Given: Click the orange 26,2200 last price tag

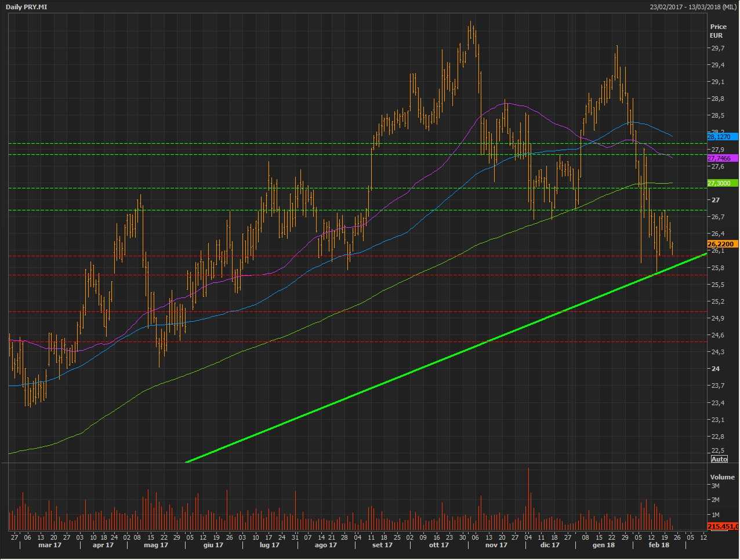Looking at the screenshot, I should click(x=722, y=244).
